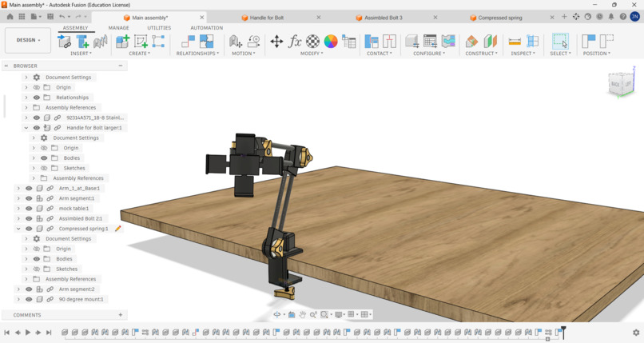Hide the mock table:1 component
The height and width of the screenshot is (343, 644).
point(29,208)
